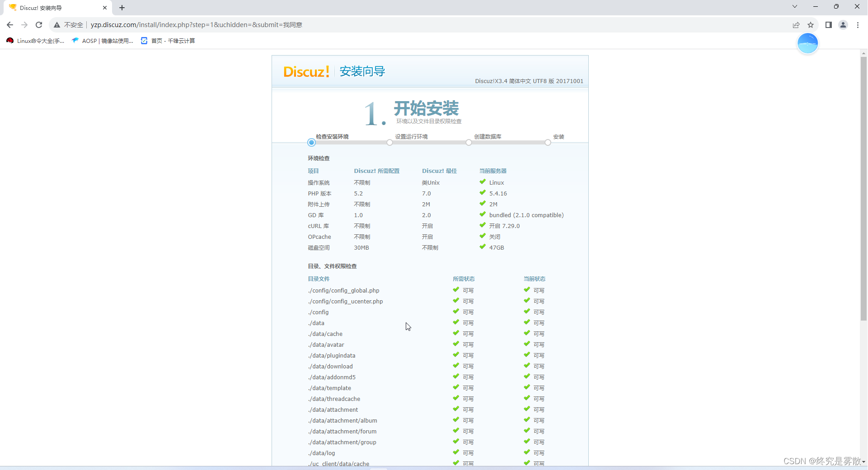Click the 检查安装环境 step marker
This screenshot has width=868, height=470.
[311, 143]
